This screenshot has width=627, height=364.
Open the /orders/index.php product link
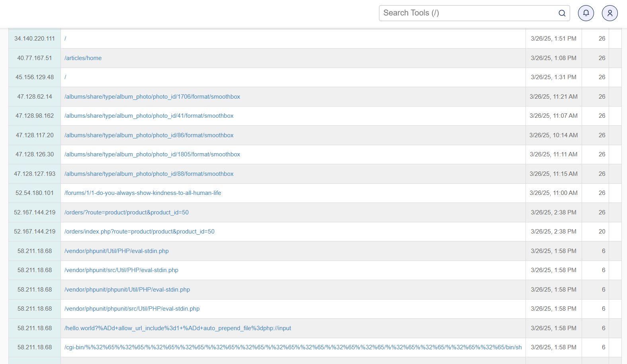(139, 232)
